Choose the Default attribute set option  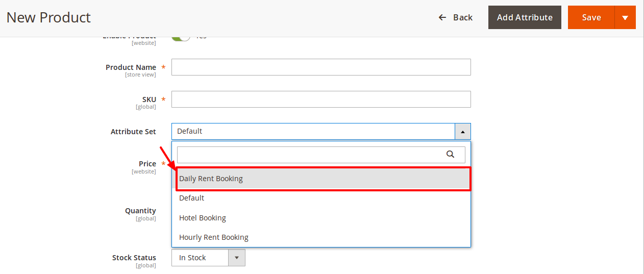(192, 198)
